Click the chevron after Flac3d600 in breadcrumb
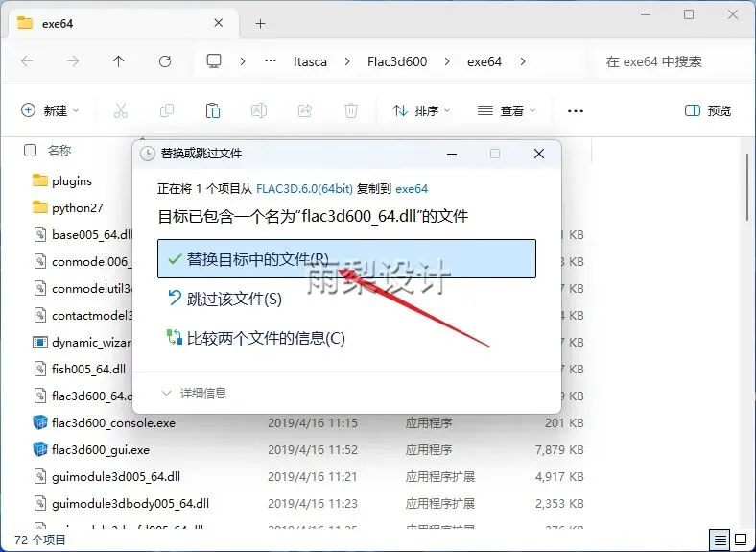Screen dimensions: 756x552 coord(447,61)
